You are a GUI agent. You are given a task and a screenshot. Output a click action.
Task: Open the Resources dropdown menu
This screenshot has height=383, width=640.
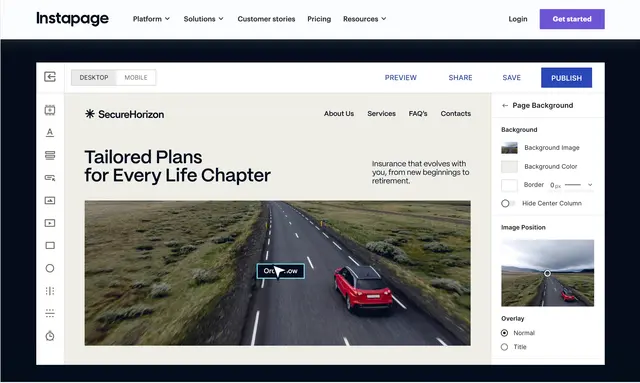coord(364,19)
